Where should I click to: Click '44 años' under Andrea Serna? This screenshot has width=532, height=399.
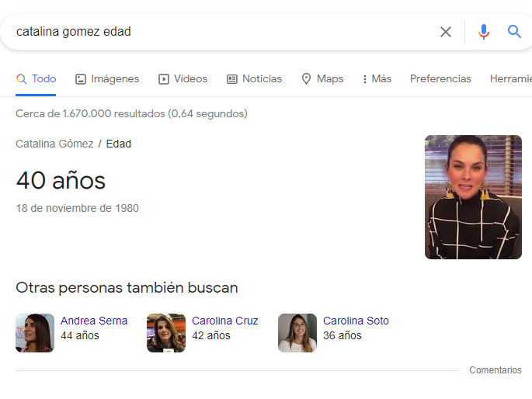point(80,335)
